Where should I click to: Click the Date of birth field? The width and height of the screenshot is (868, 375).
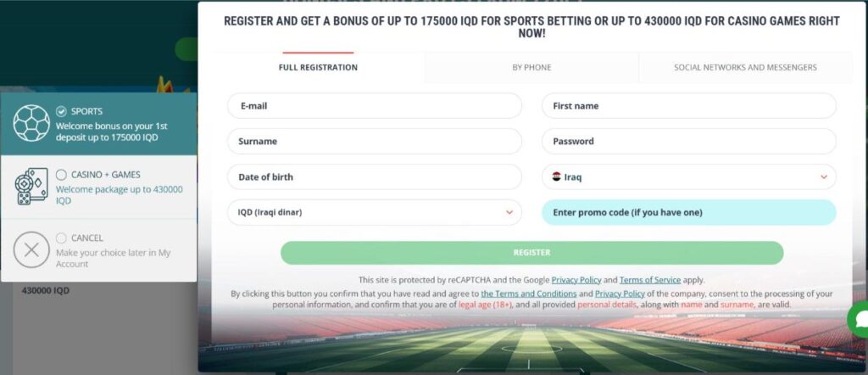374,177
